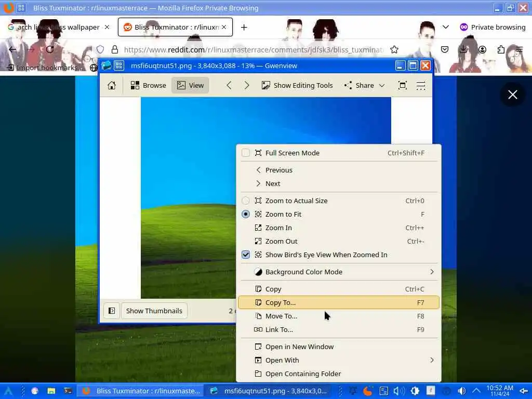Switch to Bliss Tuxminator Firefox taskbar entry
Screen dimensions: 532x399
point(141,391)
